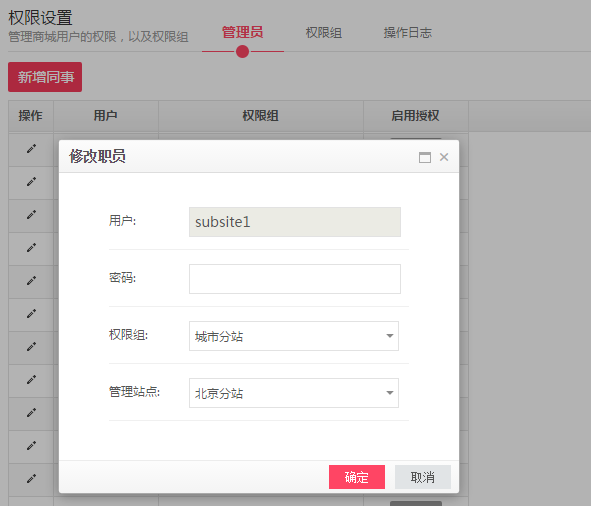This screenshot has height=506, width=591.
Task: Click the 启用授权 column header
Action: [x=415, y=116]
